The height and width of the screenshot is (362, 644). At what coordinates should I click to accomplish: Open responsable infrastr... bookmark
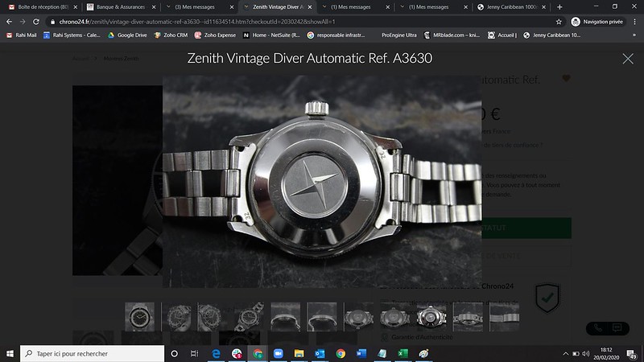[336, 35]
